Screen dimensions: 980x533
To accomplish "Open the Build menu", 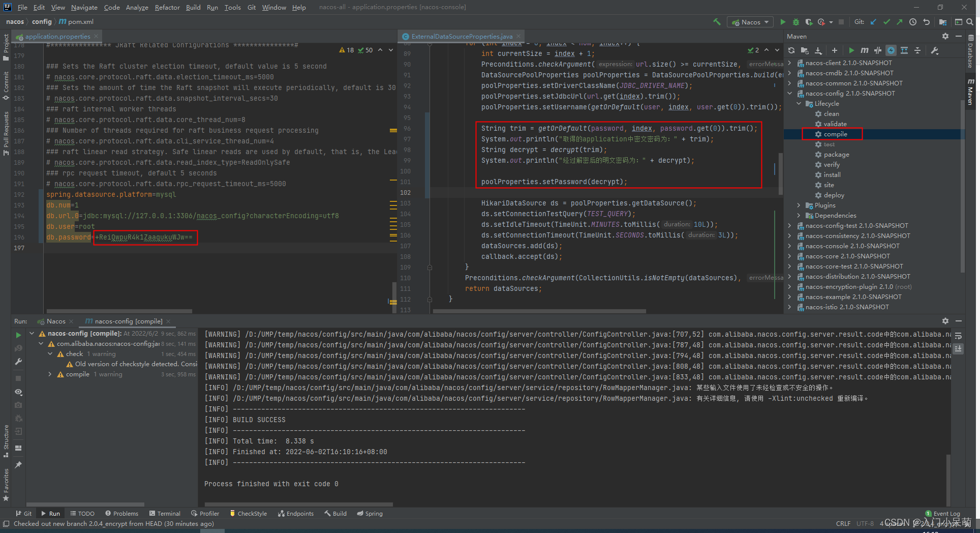I will pyautogui.click(x=193, y=7).
